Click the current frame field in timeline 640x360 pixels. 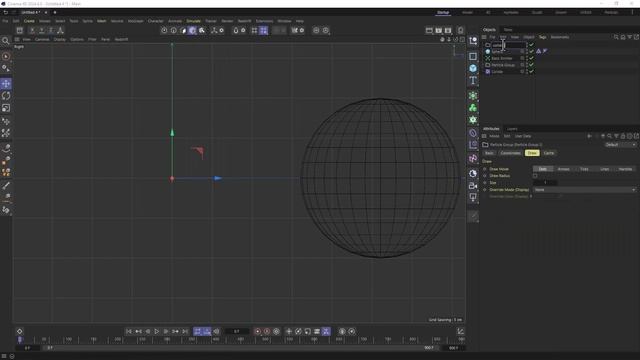pyautogui.click(x=237, y=331)
